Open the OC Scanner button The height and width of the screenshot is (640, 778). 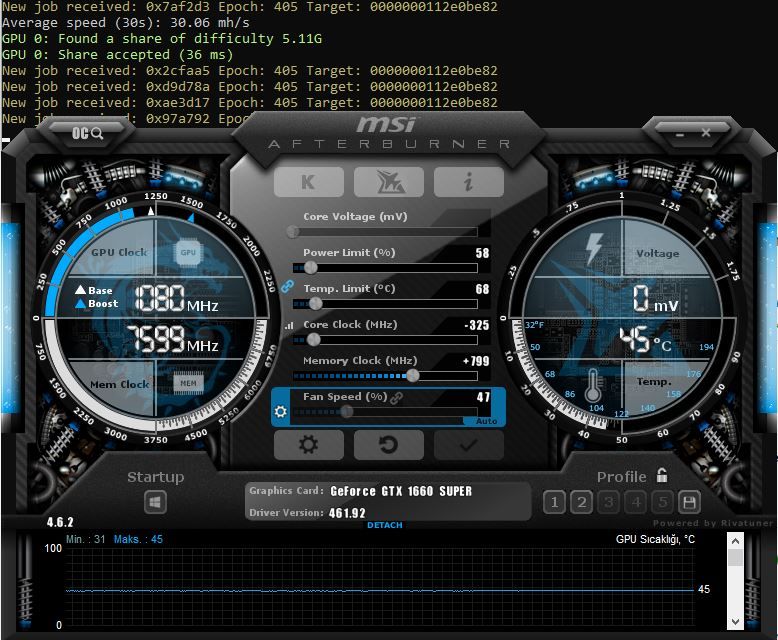[87, 133]
